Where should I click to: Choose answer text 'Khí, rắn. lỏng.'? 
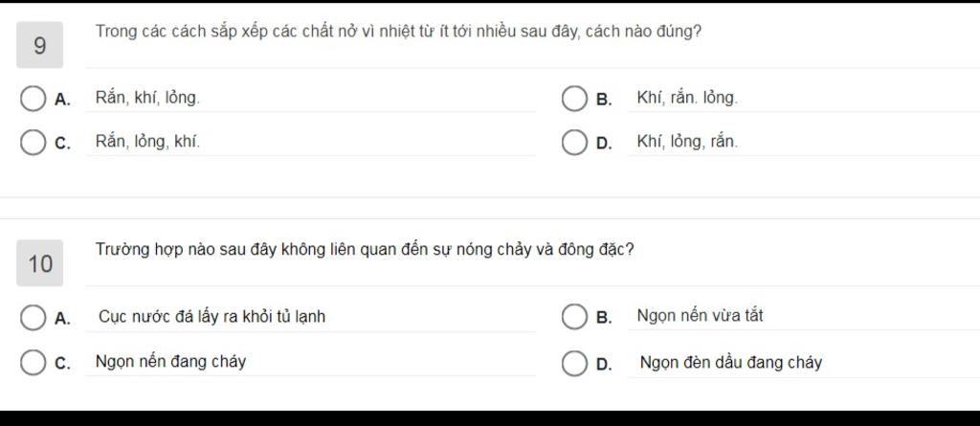(687, 99)
